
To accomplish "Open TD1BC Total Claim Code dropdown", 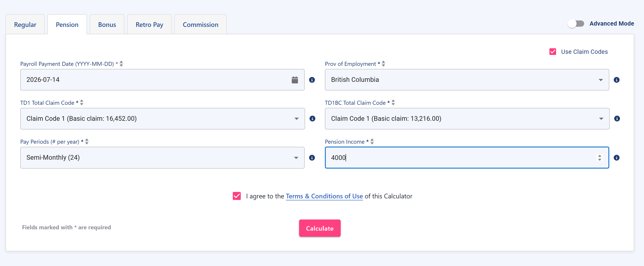I will [467, 119].
